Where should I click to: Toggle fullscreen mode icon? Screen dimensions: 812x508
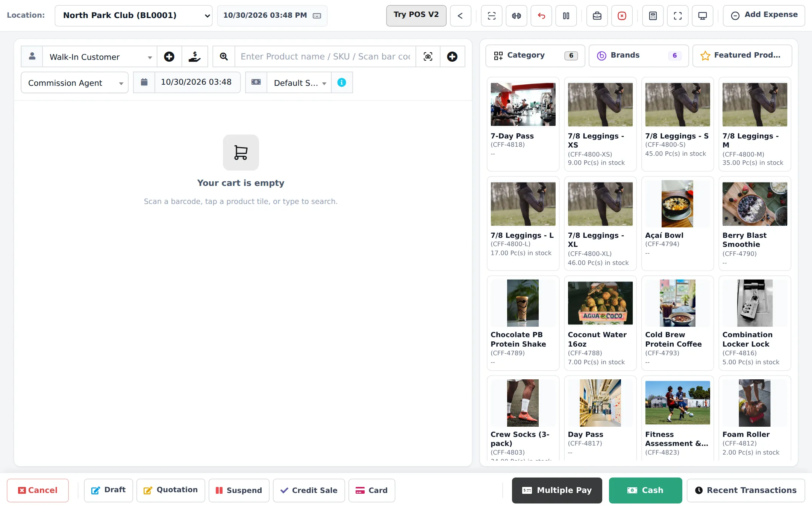(678, 16)
